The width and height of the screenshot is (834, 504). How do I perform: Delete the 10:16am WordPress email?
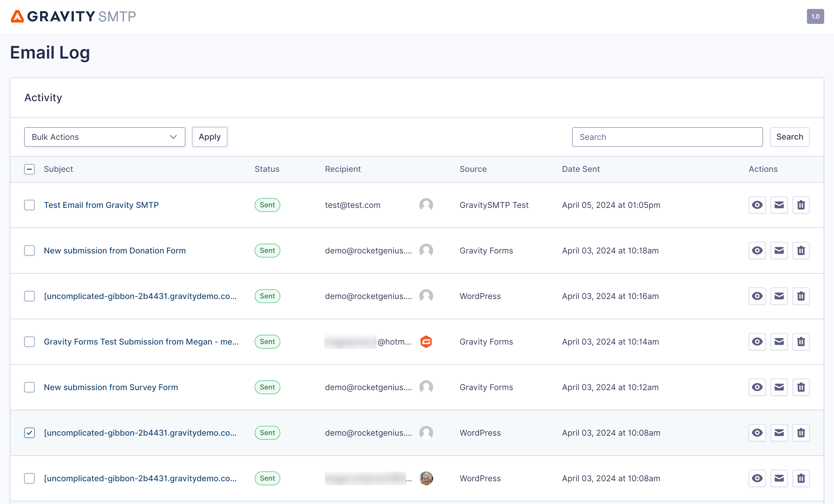[x=801, y=296]
